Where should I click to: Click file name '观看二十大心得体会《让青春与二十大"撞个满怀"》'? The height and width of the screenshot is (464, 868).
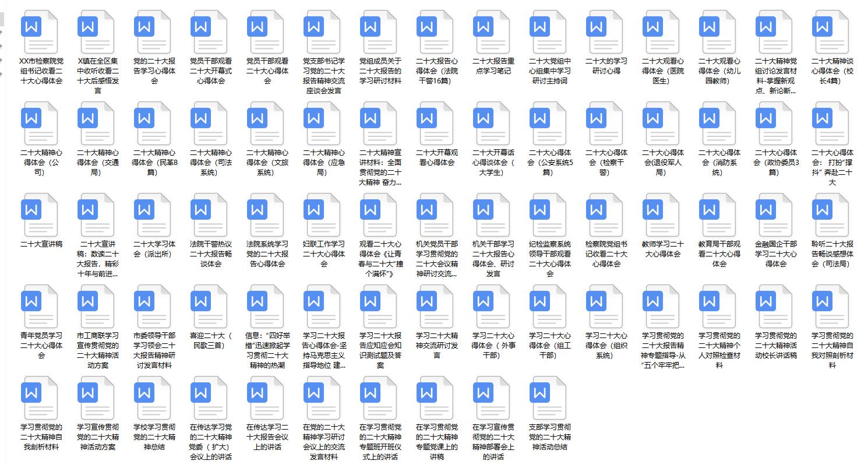[380, 259]
